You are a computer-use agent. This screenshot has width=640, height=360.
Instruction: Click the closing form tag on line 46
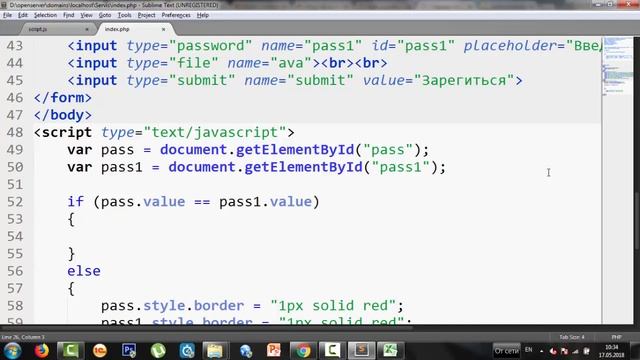(63, 98)
